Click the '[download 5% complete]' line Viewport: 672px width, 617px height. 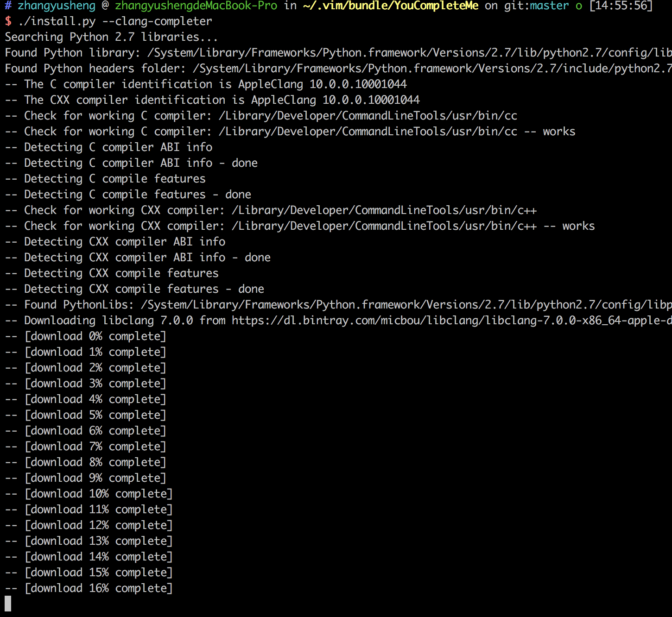(x=86, y=415)
